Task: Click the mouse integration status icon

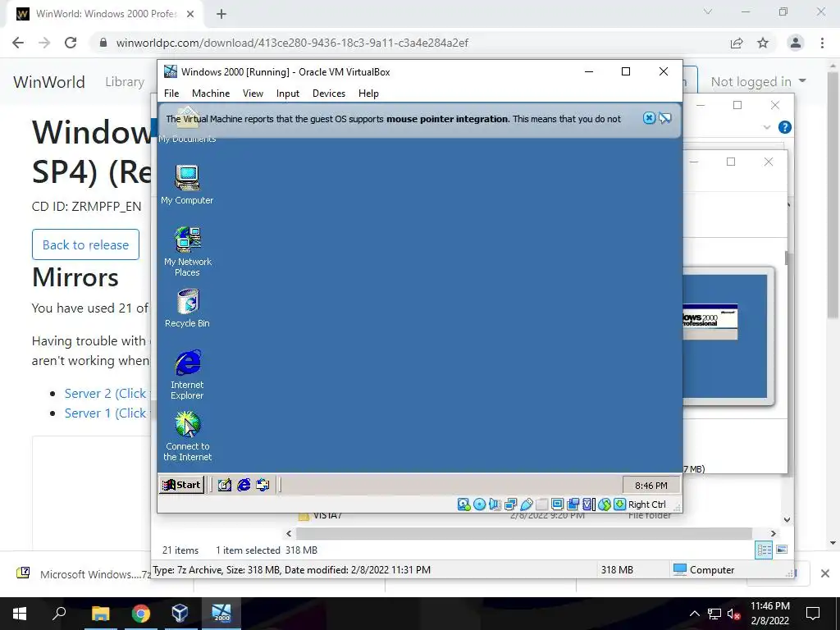Action: 605,504
